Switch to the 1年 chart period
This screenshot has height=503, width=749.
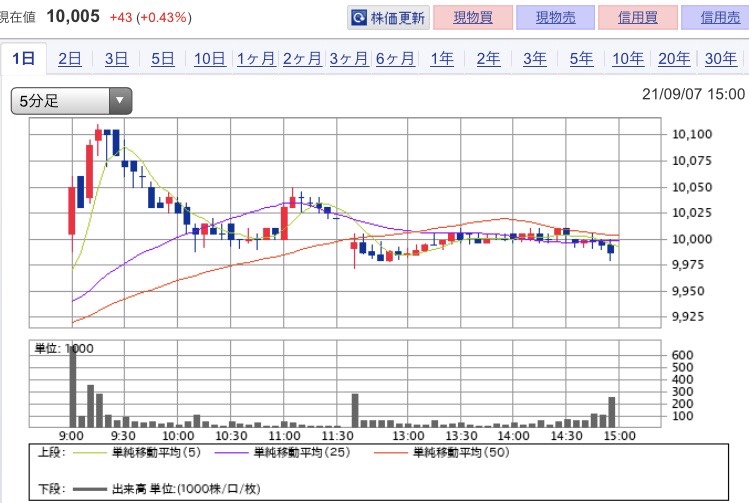(x=442, y=59)
